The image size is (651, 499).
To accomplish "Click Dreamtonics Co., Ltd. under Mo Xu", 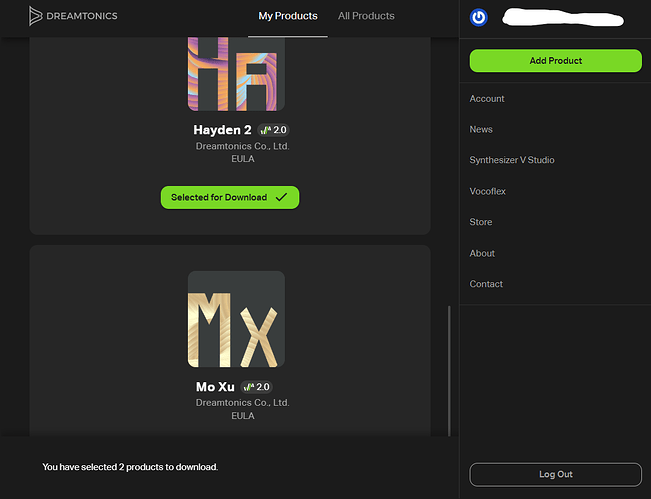I will click(x=242, y=403).
